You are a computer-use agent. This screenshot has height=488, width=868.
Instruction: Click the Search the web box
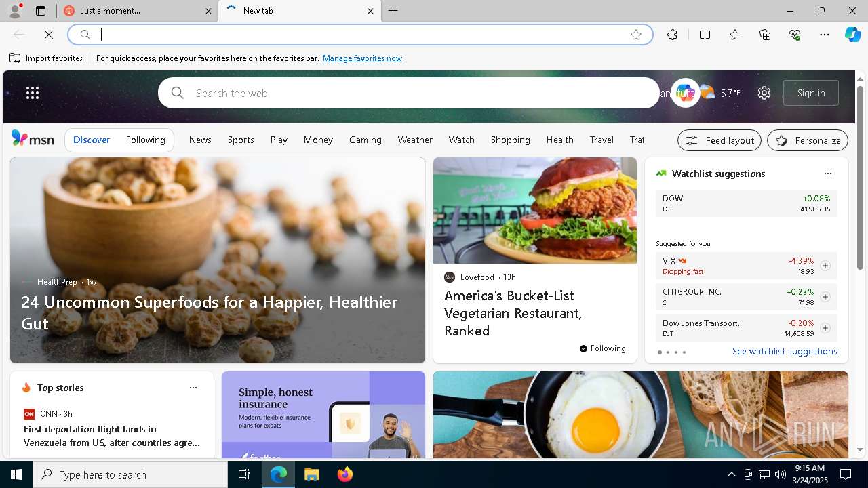(409, 93)
